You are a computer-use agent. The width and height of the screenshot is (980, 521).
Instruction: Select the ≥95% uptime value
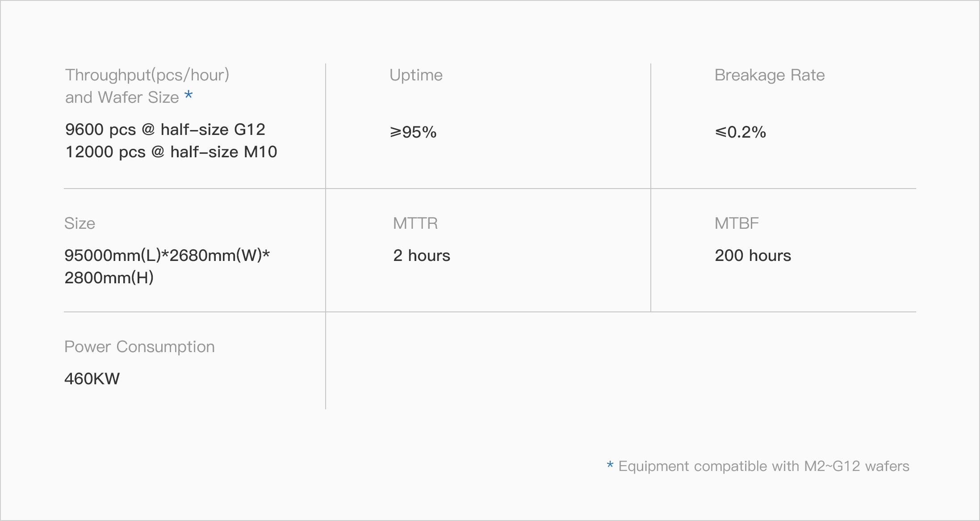[x=413, y=132]
